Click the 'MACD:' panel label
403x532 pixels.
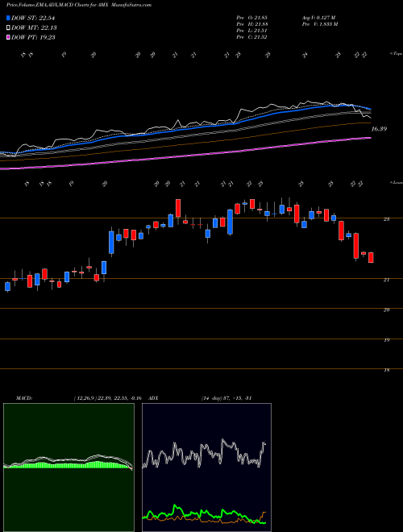click(x=23, y=398)
